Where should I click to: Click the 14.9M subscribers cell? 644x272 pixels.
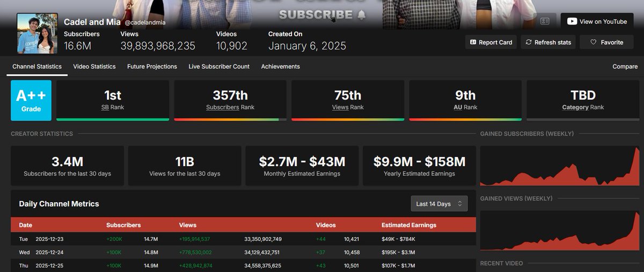point(151,266)
